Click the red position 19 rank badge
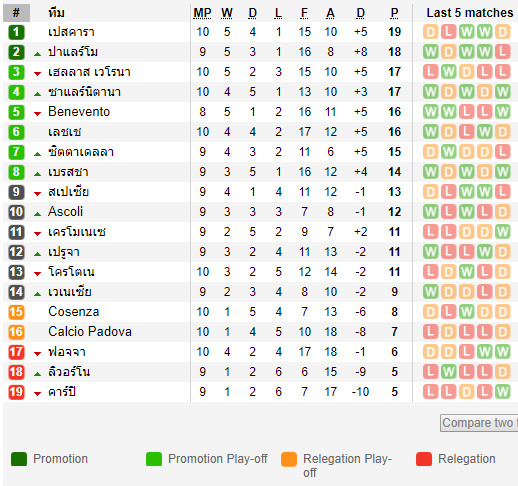 coord(16,392)
